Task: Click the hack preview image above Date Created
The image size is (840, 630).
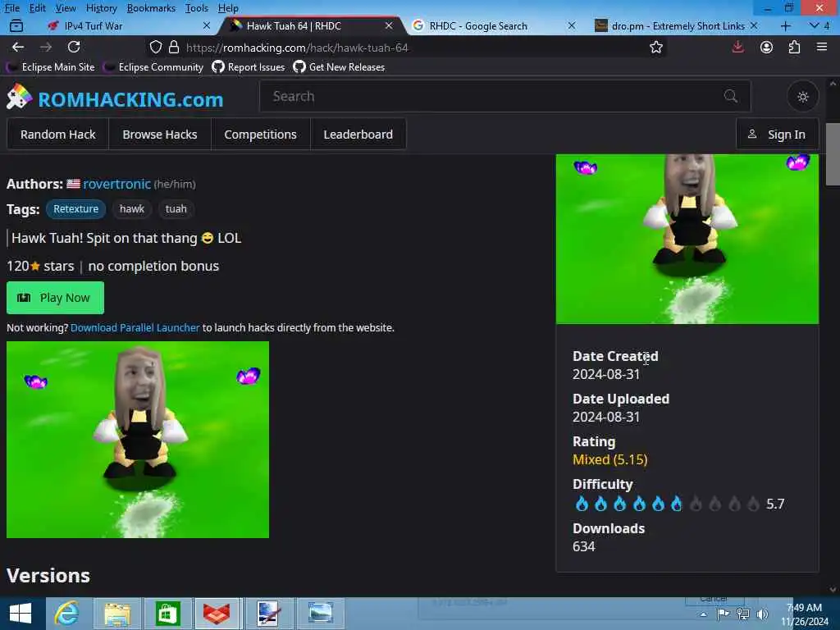Action: click(x=687, y=239)
